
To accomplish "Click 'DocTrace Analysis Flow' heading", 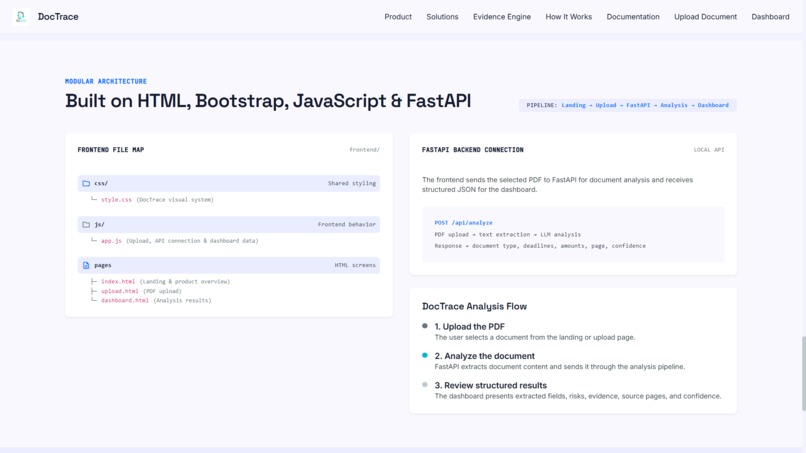I will coord(474,306).
